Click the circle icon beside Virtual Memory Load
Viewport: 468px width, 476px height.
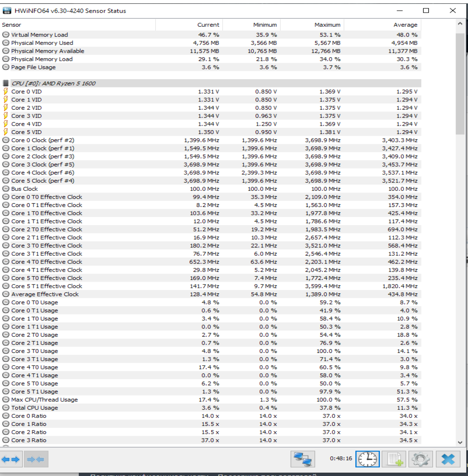coord(6,35)
